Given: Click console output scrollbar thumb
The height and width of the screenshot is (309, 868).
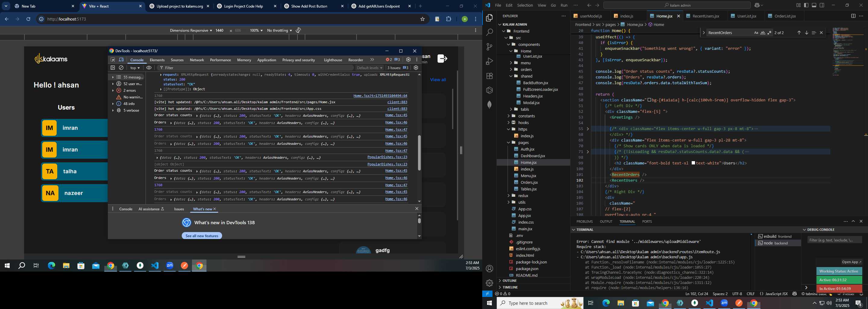Looking at the screenshot, I should [419, 153].
